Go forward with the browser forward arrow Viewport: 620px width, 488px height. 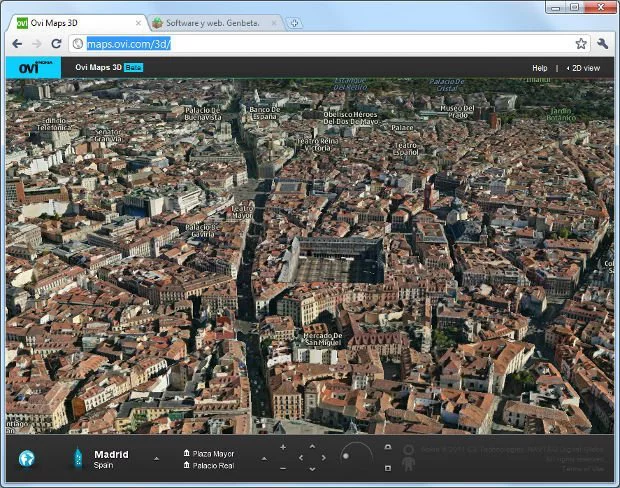pos(37,44)
